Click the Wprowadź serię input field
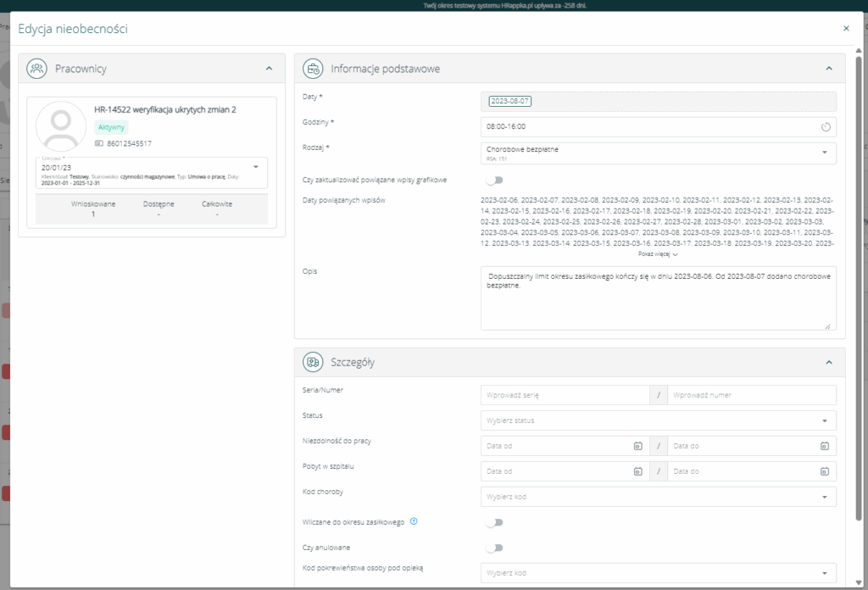The image size is (868, 590). [564, 395]
